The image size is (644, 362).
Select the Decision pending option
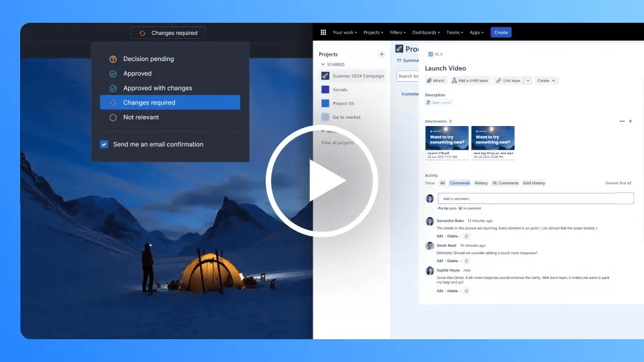(x=148, y=59)
